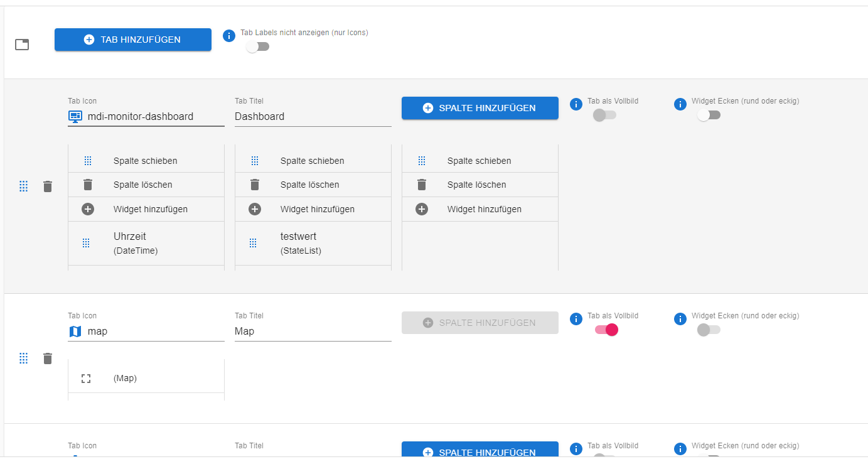Click the monitor-dashboard tab icon preview
This screenshot has width=868, height=464.
pos(75,116)
